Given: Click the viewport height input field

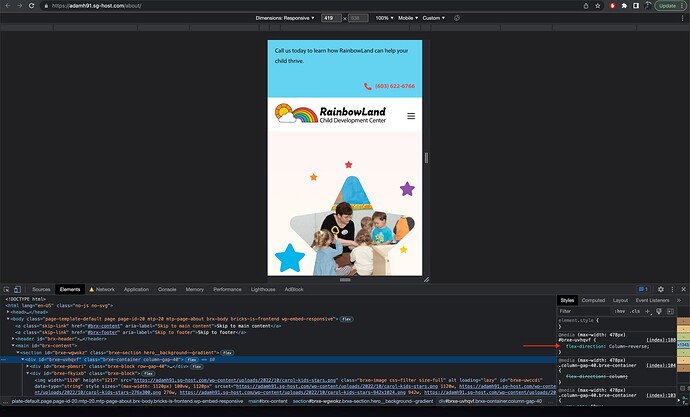Looking at the screenshot, I should (358, 18).
